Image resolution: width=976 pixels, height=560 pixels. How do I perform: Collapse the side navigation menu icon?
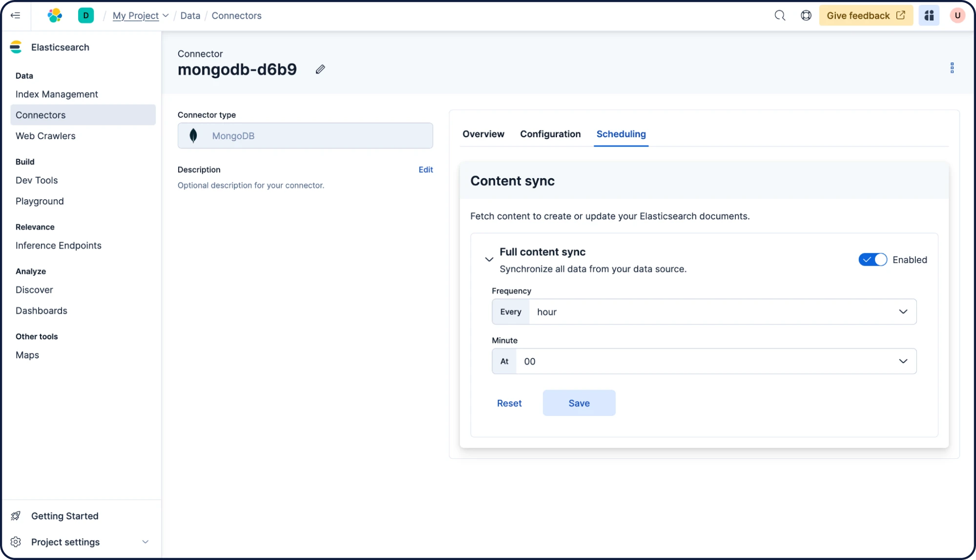16,15
